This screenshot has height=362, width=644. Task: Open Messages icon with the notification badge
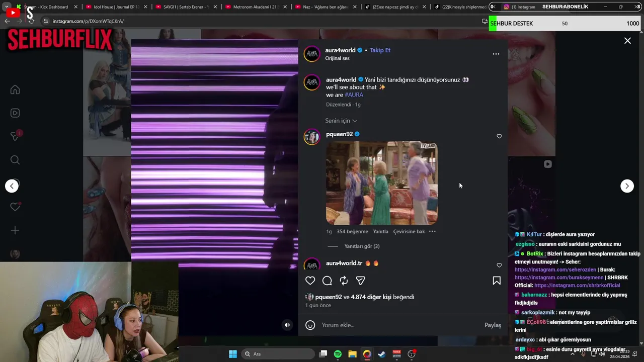click(15, 136)
